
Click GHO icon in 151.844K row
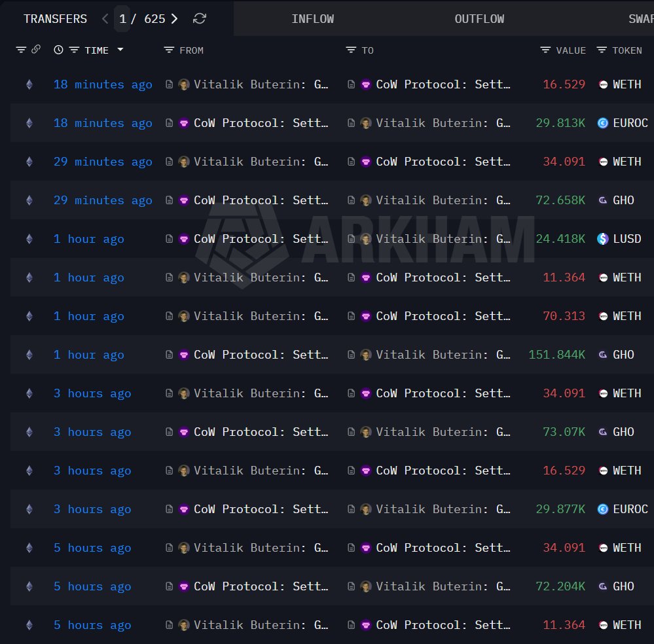(603, 355)
